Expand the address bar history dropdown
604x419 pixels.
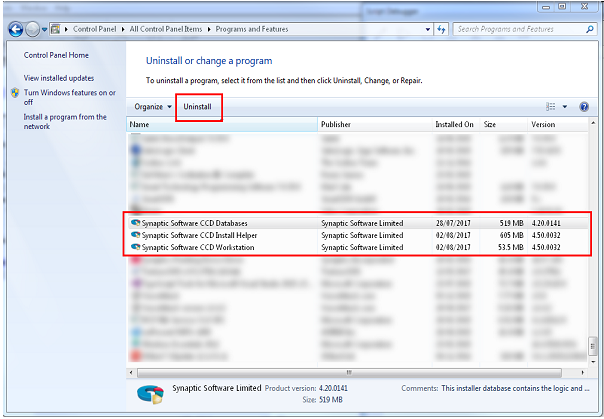[x=428, y=30]
